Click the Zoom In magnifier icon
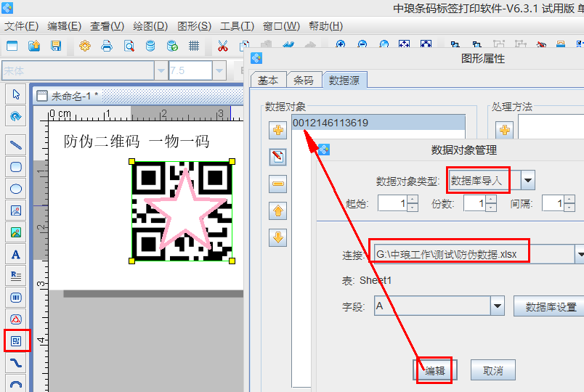 (x=341, y=44)
